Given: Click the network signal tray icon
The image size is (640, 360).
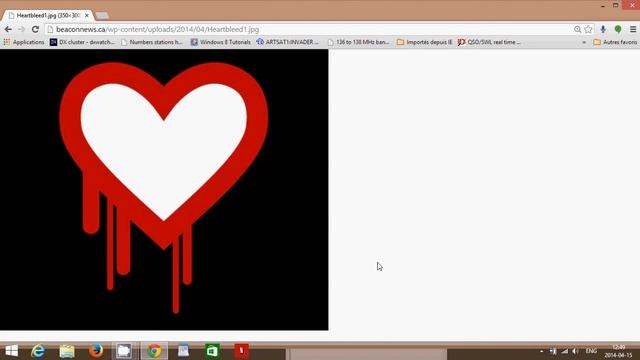Looking at the screenshot, I should pos(564,351).
